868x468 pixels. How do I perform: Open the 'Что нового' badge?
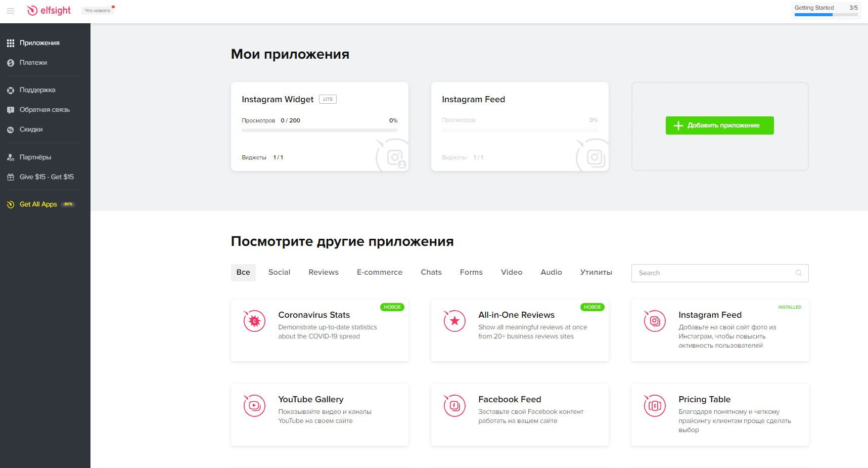[x=98, y=11]
